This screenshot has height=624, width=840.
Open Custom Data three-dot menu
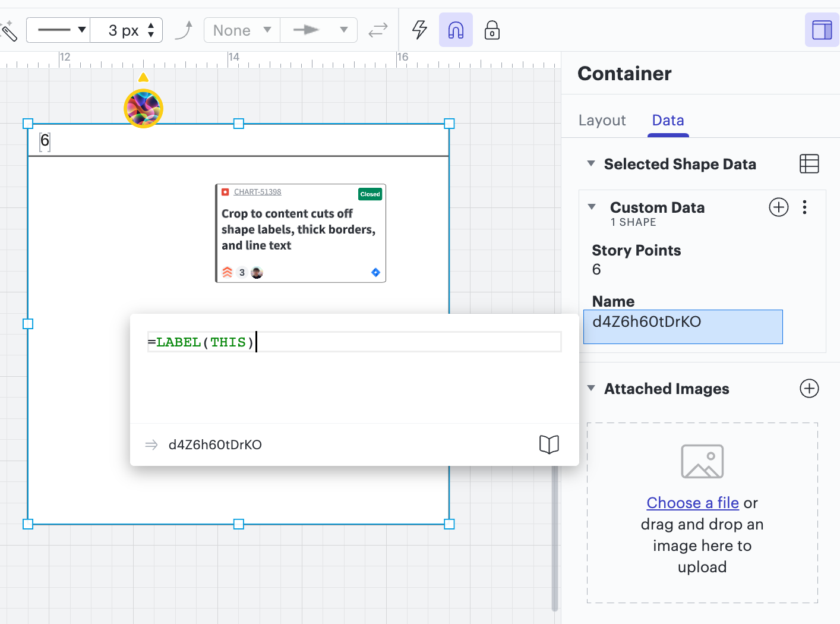[804, 207]
